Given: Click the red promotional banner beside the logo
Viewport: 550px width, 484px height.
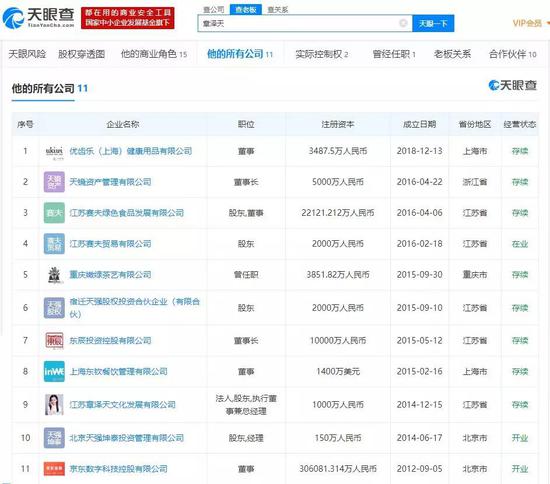Looking at the screenshot, I should click(x=128, y=18).
